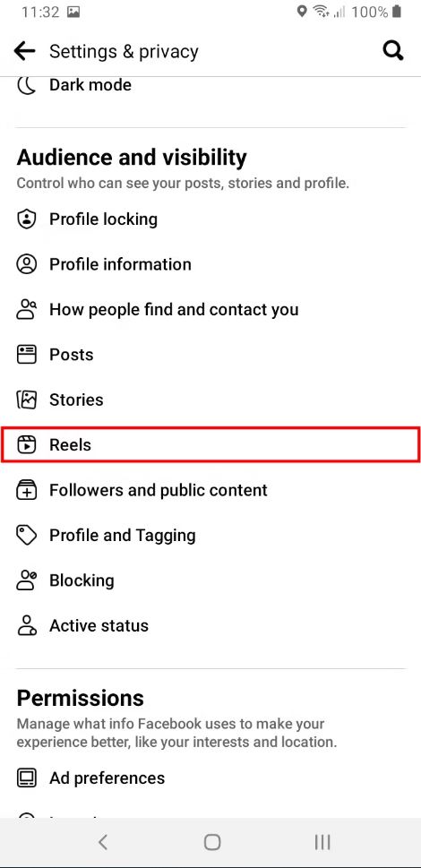Tap the Ad preferences monitor icon

26,778
